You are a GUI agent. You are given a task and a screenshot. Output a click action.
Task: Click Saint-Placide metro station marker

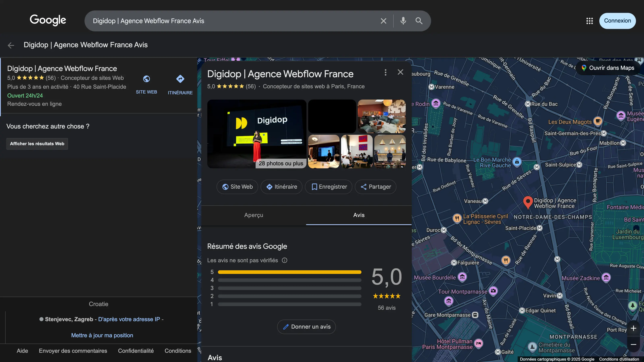tap(540, 228)
